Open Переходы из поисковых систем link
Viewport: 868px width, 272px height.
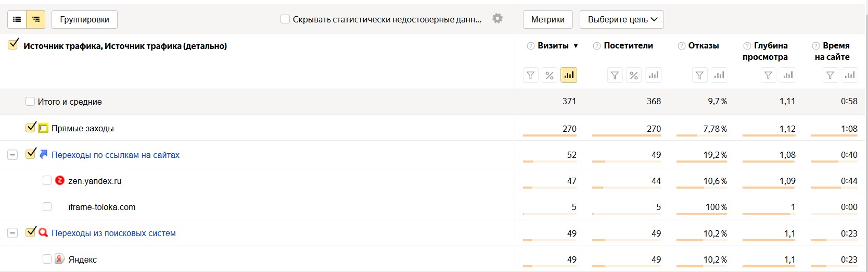[x=113, y=233]
